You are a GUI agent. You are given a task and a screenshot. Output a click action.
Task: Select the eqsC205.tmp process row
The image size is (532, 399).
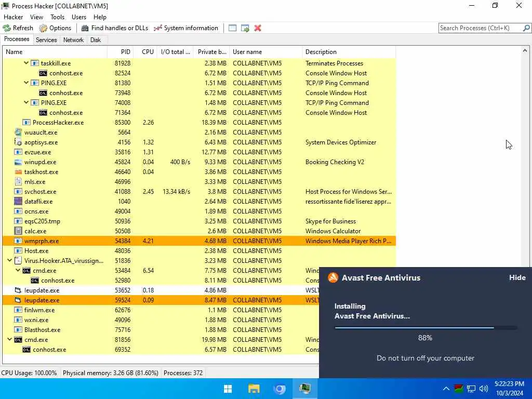[199, 221]
